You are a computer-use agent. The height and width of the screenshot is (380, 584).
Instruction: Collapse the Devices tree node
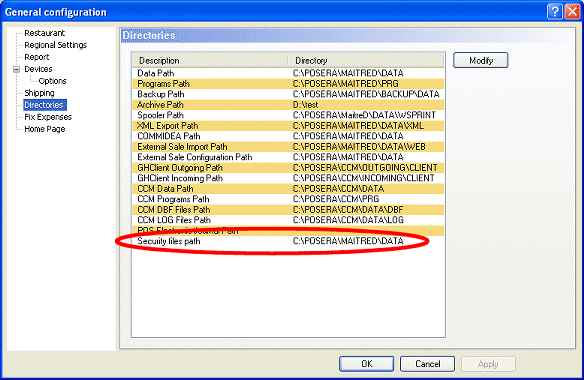point(16,69)
